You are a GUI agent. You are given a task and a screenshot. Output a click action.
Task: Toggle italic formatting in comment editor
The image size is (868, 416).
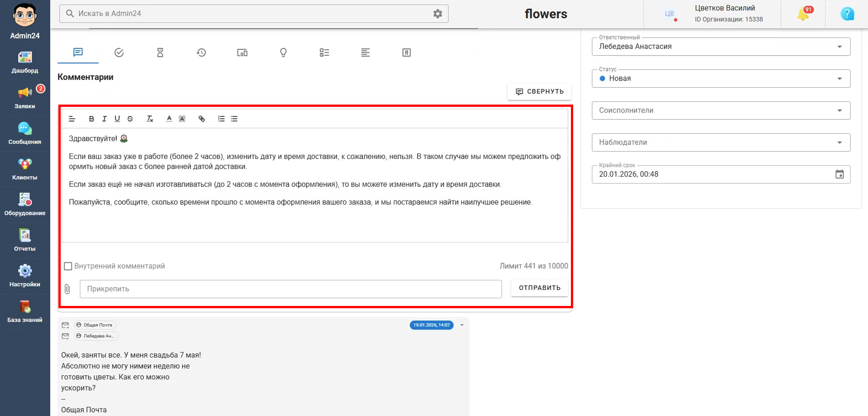click(104, 119)
